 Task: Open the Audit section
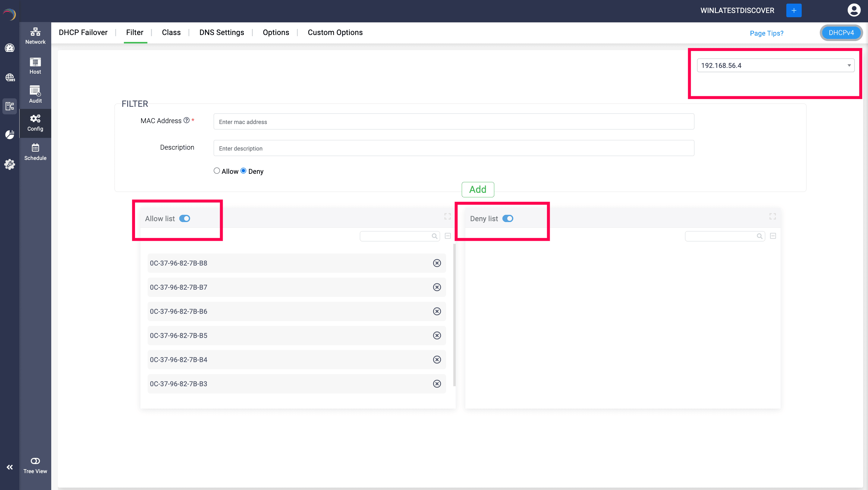35,94
